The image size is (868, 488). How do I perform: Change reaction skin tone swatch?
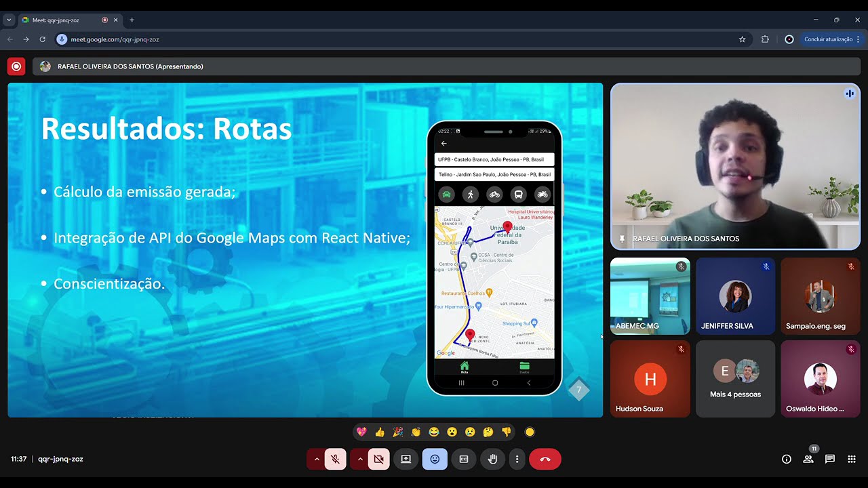tap(530, 432)
